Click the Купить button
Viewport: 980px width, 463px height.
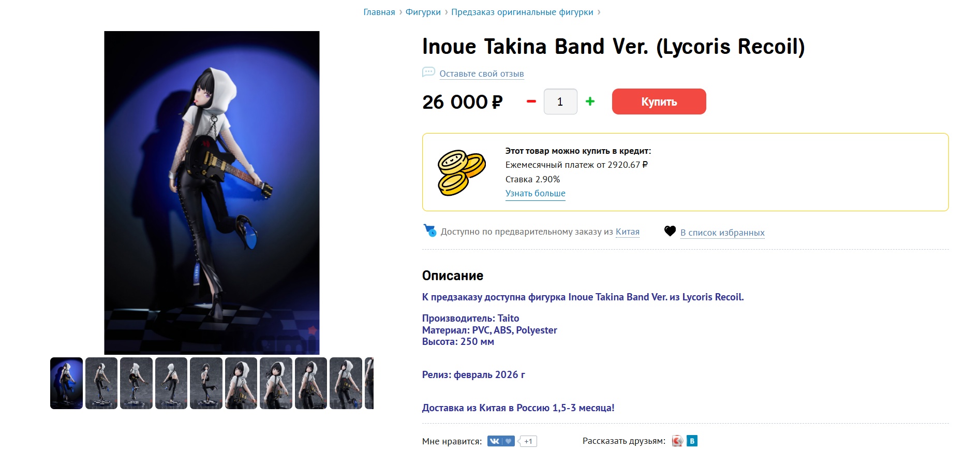click(x=659, y=102)
